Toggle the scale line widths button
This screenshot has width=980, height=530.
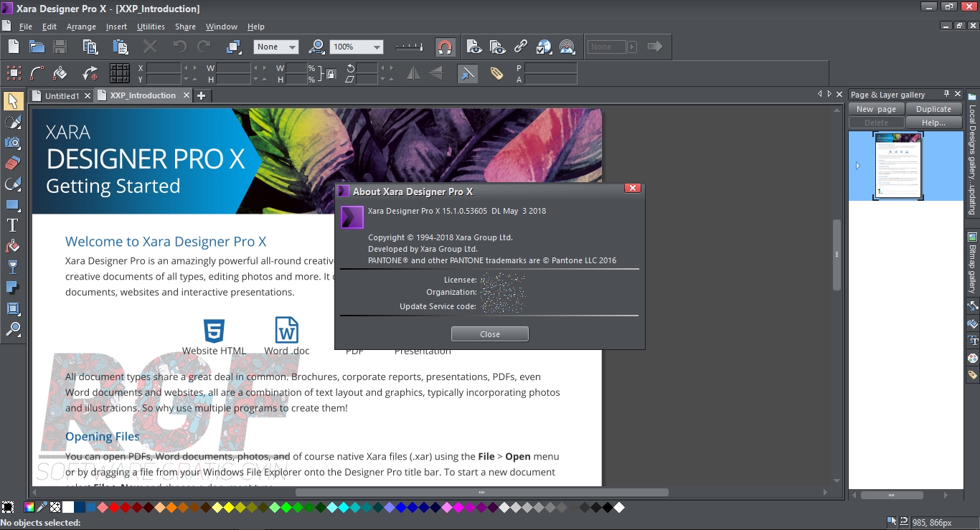pos(467,73)
